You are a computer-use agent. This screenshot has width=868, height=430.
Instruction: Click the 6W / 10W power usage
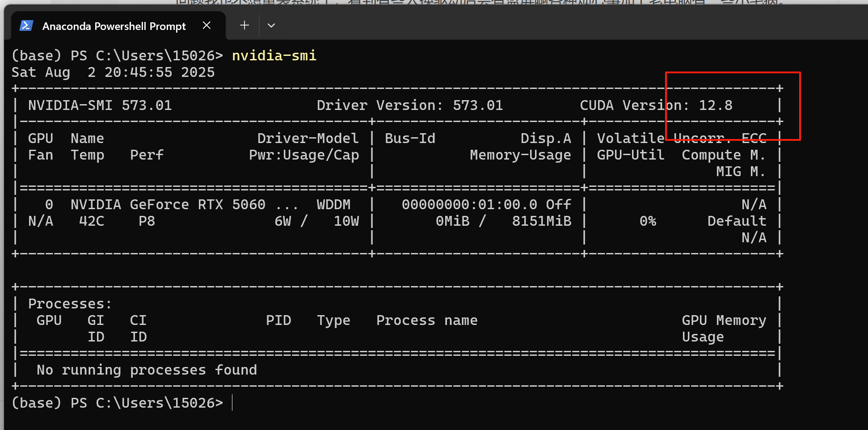(317, 221)
